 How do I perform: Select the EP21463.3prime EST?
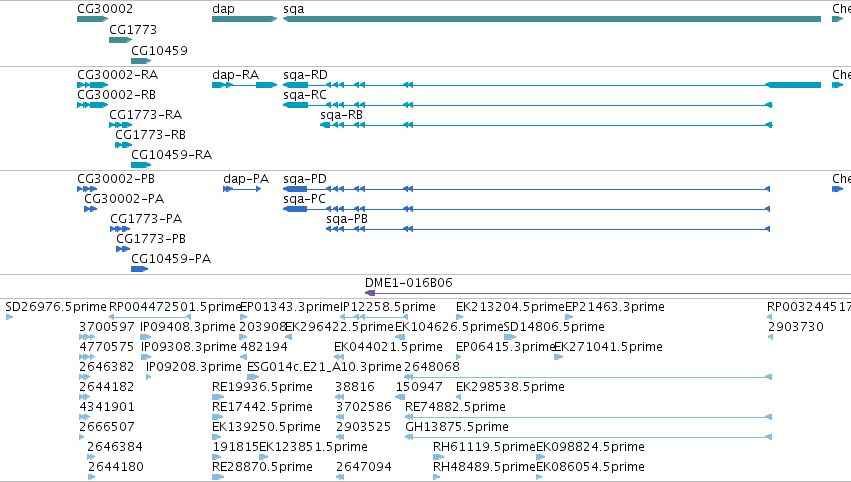coord(569,317)
